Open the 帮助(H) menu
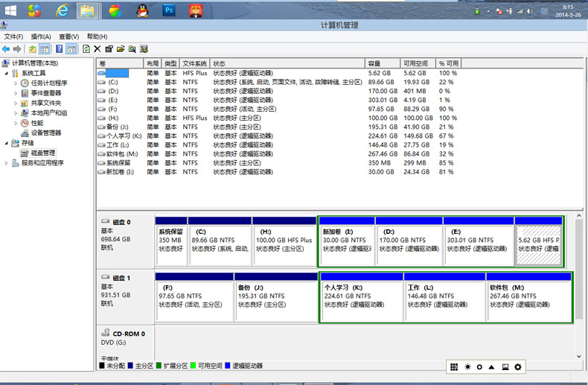 (97, 36)
